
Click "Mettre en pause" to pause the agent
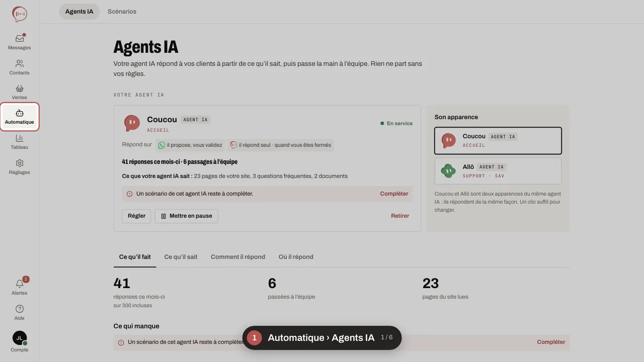(x=186, y=216)
